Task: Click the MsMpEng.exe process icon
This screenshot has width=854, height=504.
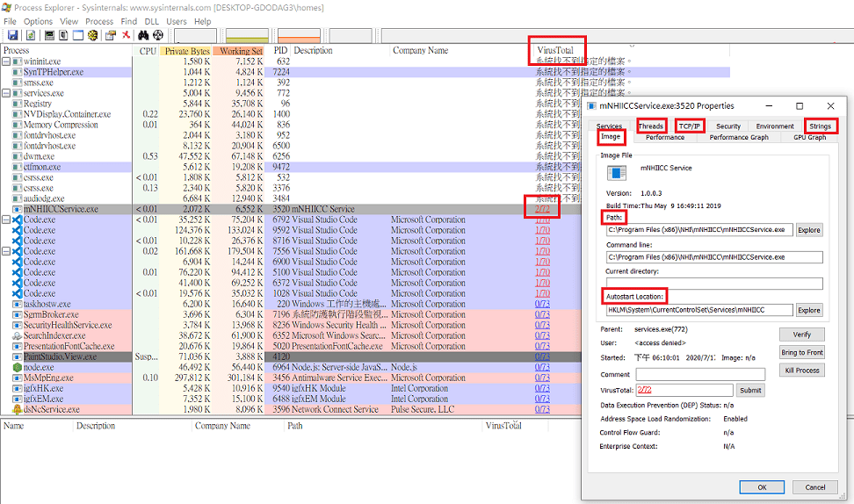Action: pyautogui.click(x=17, y=378)
